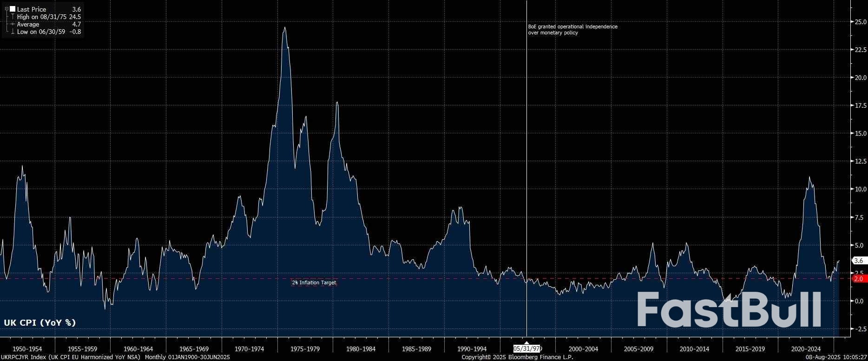The height and width of the screenshot is (361, 868).
Task: Click the UK CPI (YoY %) chart title
Action: click(39, 322)
